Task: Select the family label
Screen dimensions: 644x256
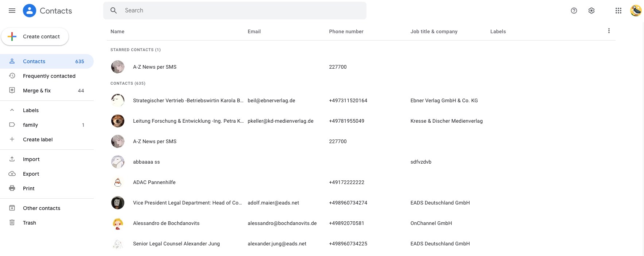Action: 30,125
